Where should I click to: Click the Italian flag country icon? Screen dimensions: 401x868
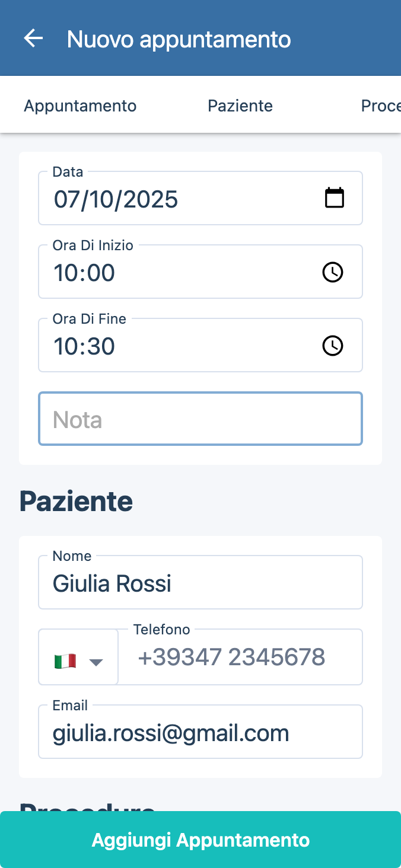pyautogui.click(x=65, y=661)
